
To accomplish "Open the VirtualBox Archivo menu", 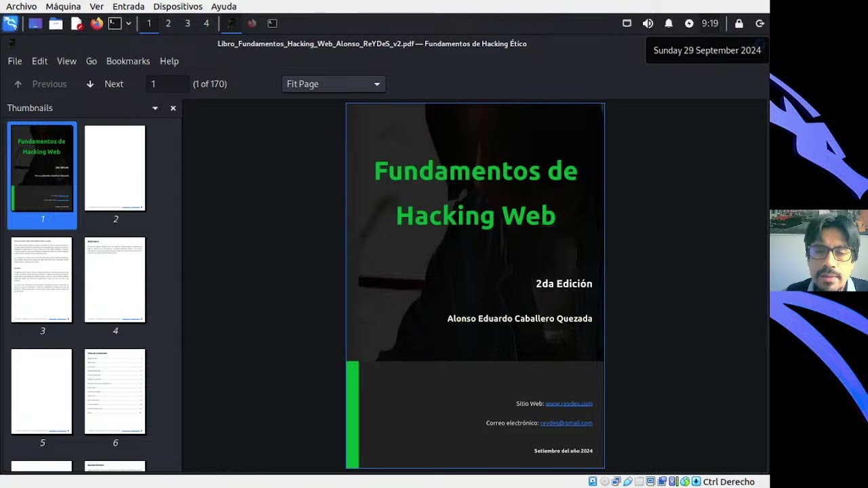I will pyautogui.click(x=21, y=6).
